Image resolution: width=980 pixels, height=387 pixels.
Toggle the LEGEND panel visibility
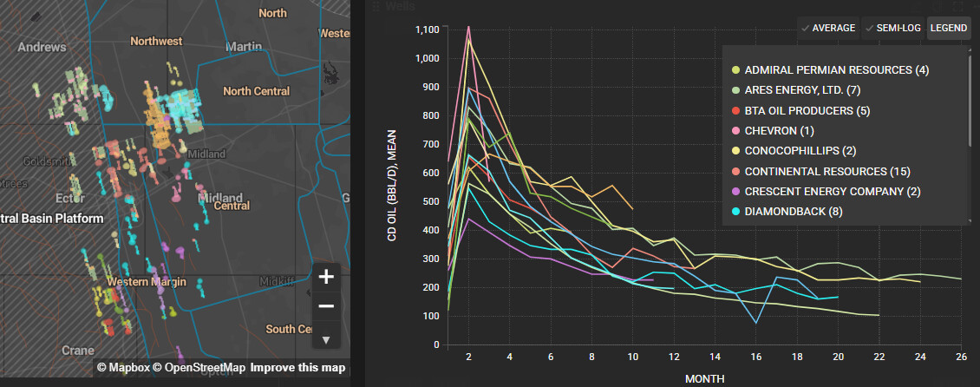(948, 29)
